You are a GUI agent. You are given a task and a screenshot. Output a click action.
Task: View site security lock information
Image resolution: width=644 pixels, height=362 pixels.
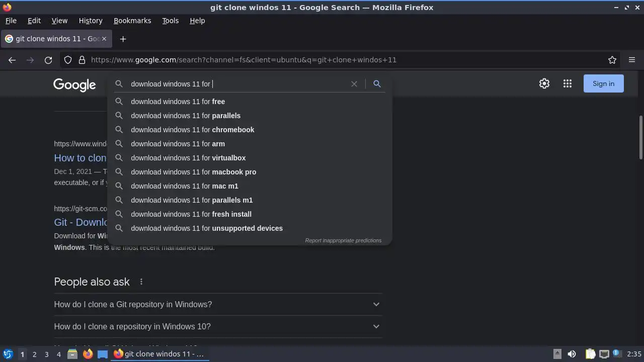tap(82, 60)
